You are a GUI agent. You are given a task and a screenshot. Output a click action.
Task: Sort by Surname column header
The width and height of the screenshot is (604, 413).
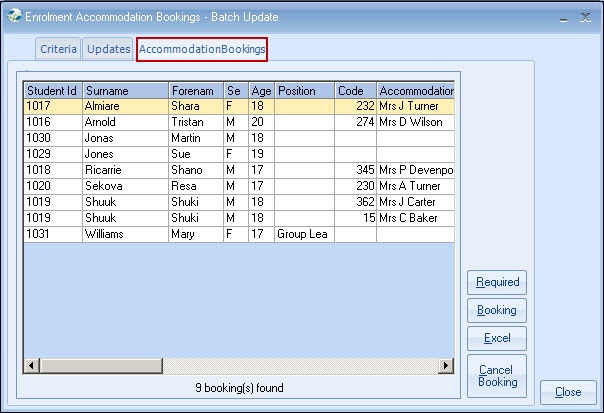[125, 91]
